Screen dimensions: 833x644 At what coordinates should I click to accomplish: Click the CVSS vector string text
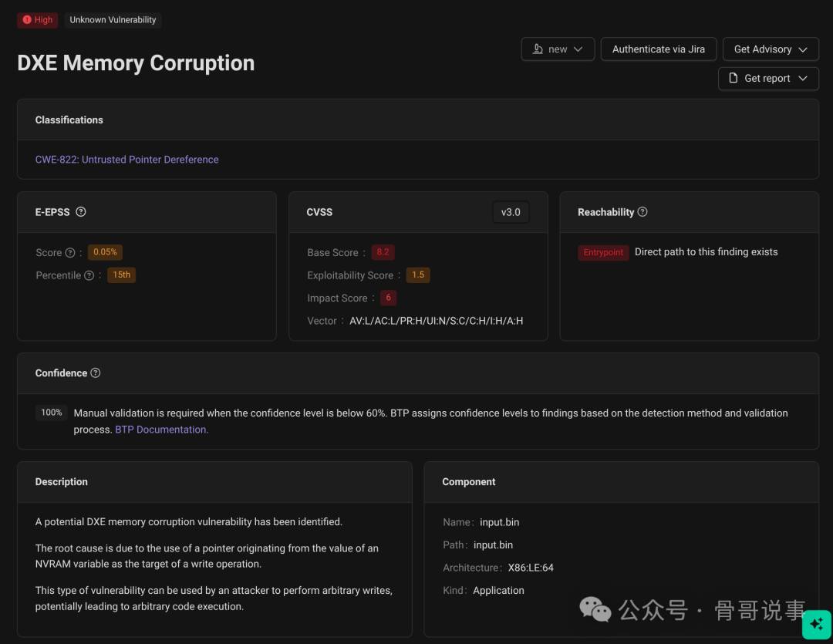tap(436, 321)
